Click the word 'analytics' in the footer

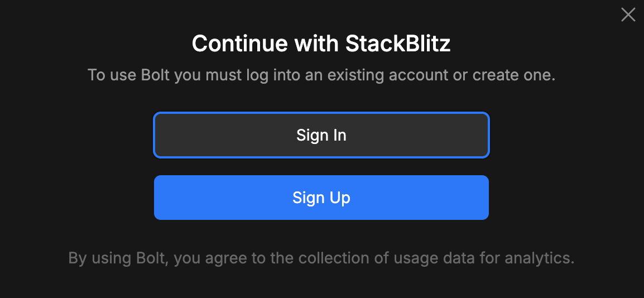539,258
